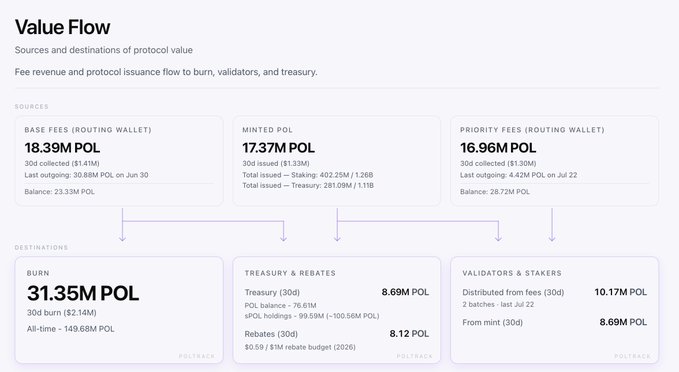The width and height of the screenshot is (679, 372).
Task: Click '2 batches · last Jul 22' text
Action: pos(498,304)
